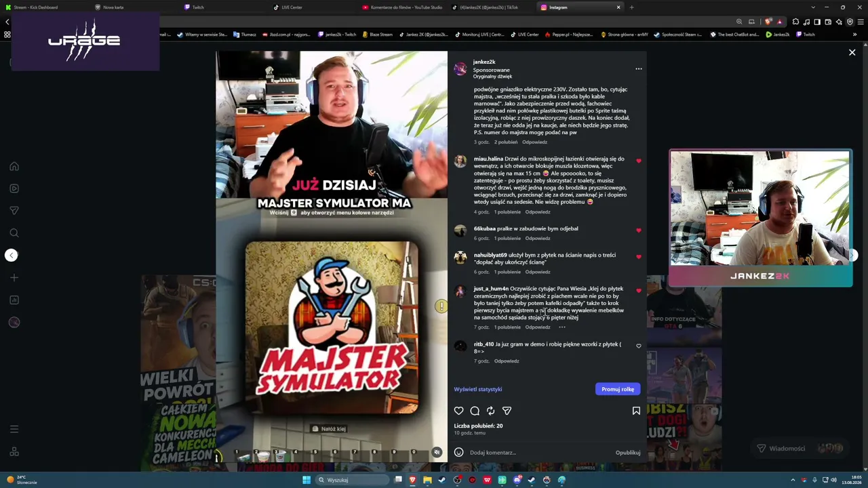Open the taskbar clock showing 18:05
Image resolution: width=868 pixels, height=488 pixels.
[x=852, y=480]
